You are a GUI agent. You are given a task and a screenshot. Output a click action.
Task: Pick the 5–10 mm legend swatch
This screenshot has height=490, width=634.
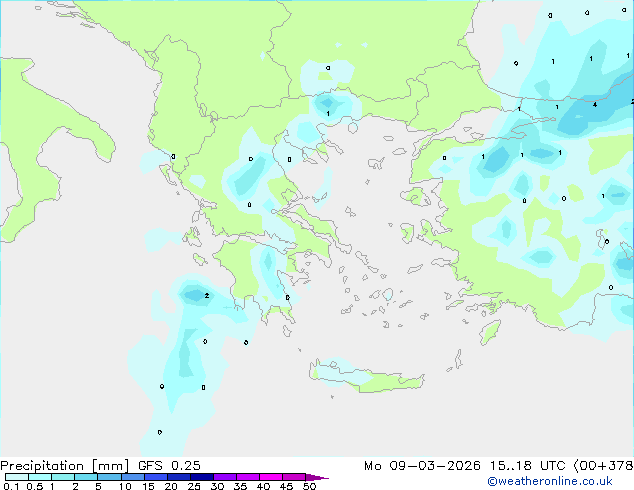click(x=109, y=477)
